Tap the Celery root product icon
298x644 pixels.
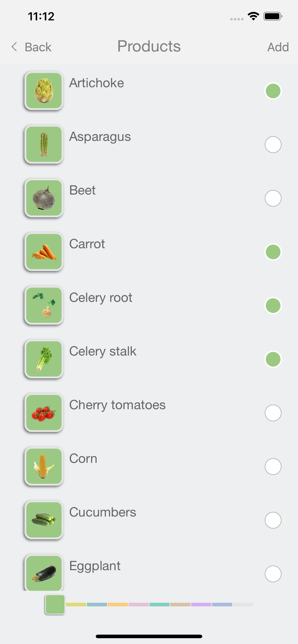(44, 306)
